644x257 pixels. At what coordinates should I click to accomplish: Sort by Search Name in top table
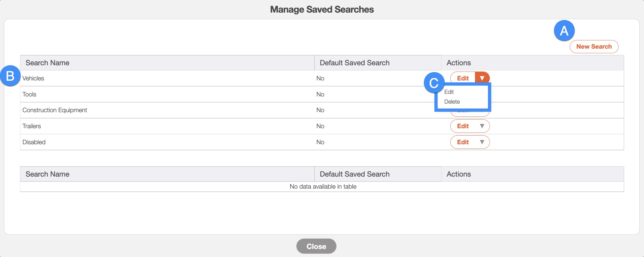pyautogui.click(x=47, y=63)
